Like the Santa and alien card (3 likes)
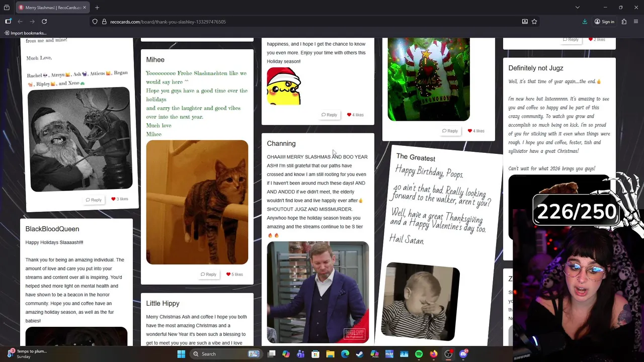 pyautogui.click(x=120, y=199)
